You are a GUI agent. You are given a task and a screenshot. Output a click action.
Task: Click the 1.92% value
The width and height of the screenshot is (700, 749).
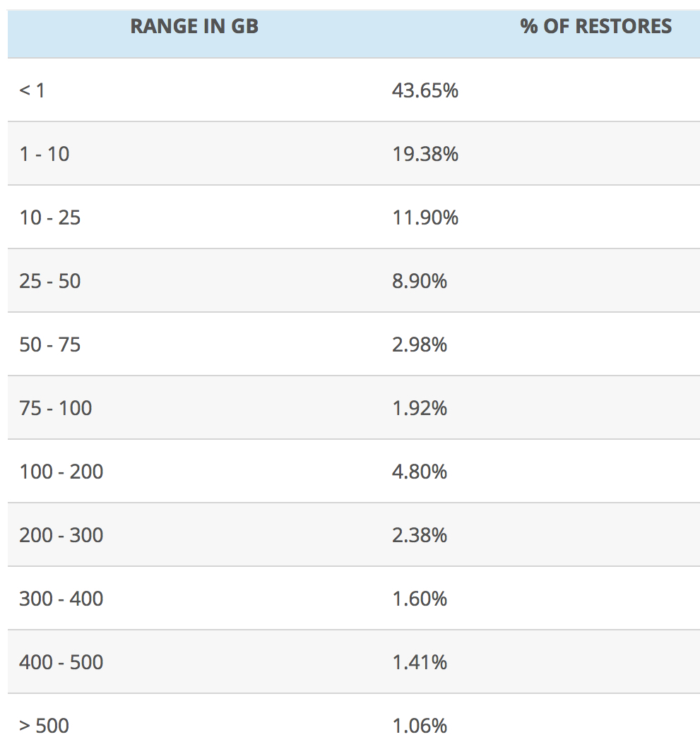pos(420,408)
